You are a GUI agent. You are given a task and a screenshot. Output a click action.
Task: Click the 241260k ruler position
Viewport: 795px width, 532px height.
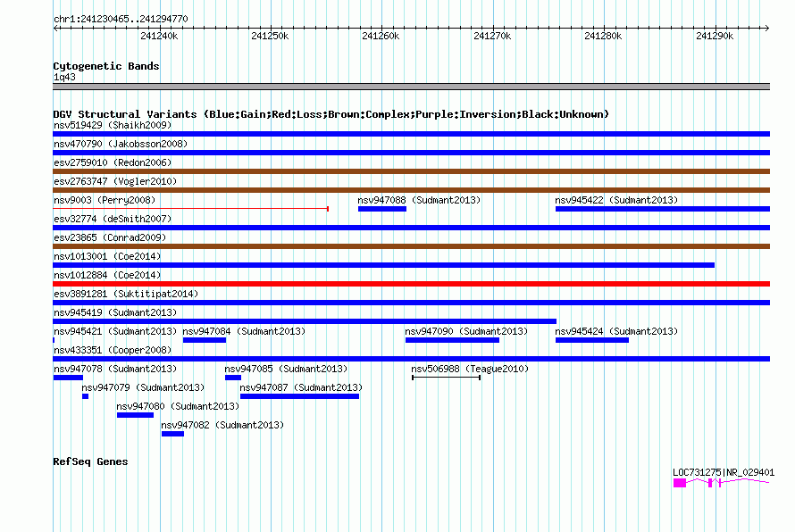[381, 36]
